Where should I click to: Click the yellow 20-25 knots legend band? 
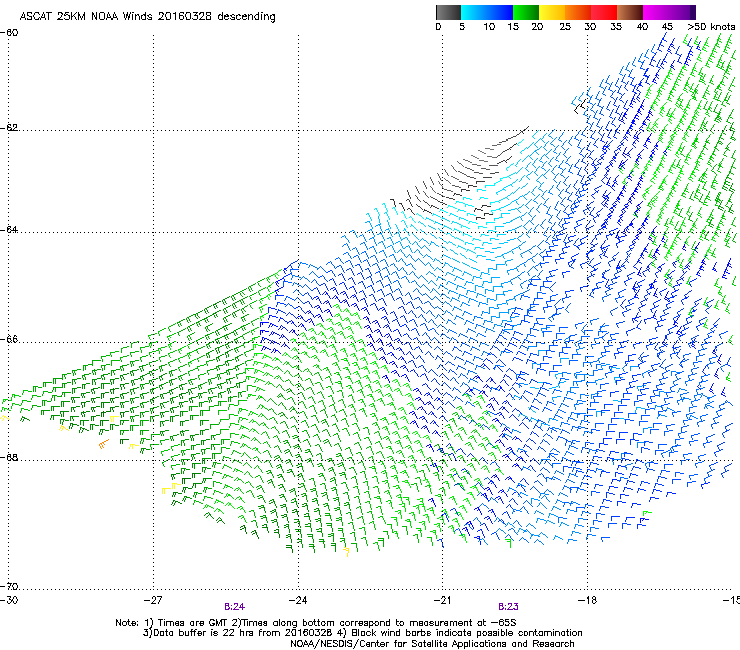[x=552, y=12]
